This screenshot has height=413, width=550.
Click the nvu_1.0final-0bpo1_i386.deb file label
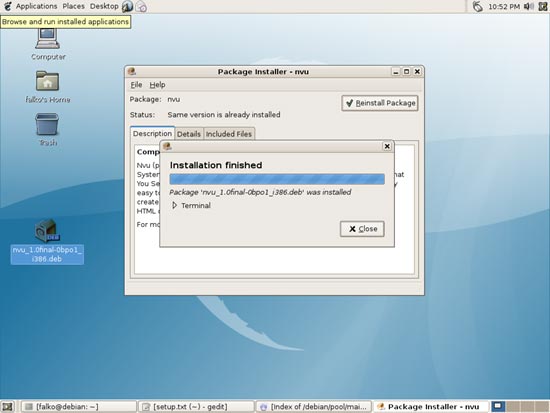[x=47, y=254]
